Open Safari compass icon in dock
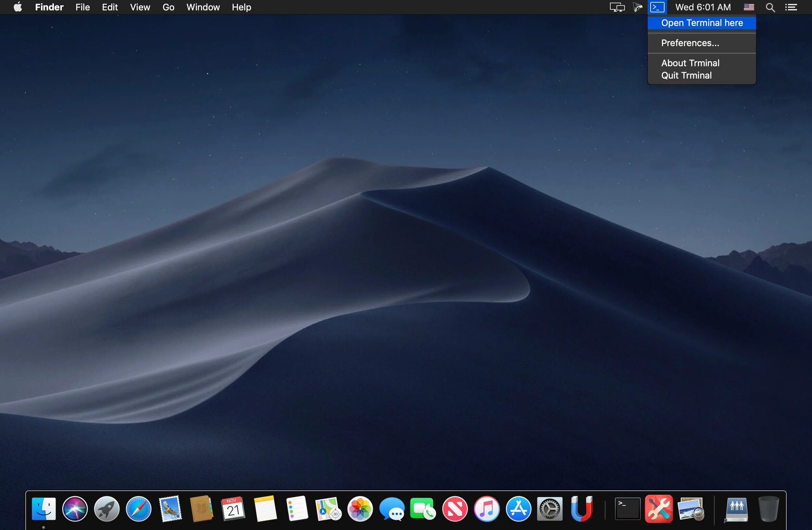This screenshot has height=530, width=812. pos(138,509)
